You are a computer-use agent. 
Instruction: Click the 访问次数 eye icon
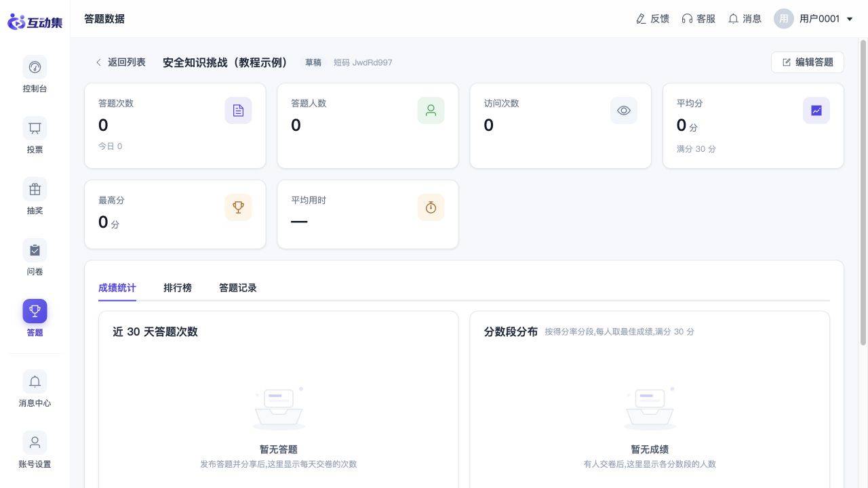[624, 110]
